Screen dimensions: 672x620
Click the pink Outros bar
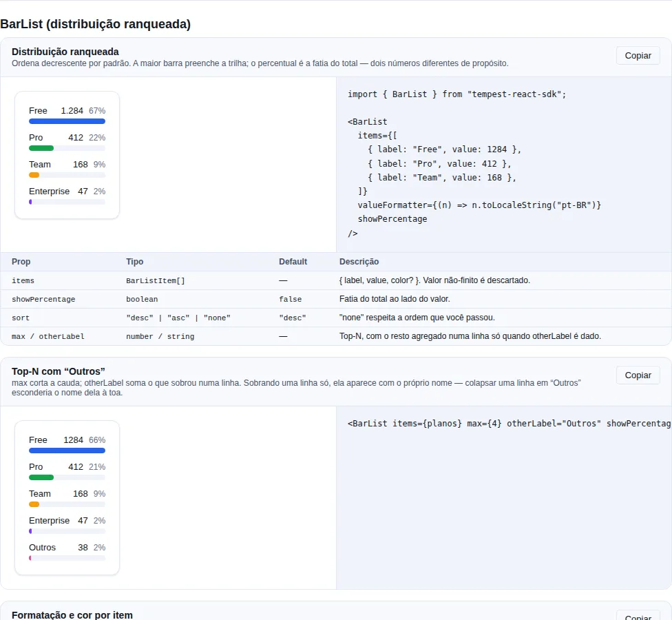tap(30, 558)
